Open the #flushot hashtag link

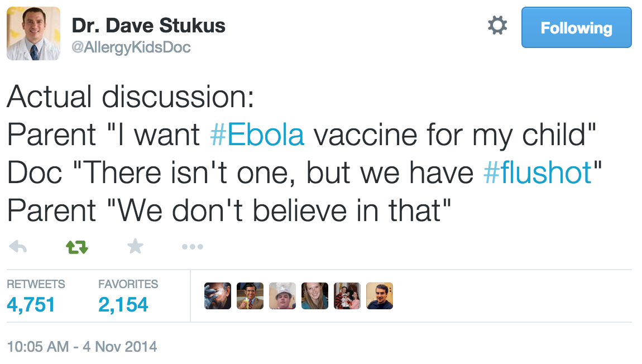[537, 173]
